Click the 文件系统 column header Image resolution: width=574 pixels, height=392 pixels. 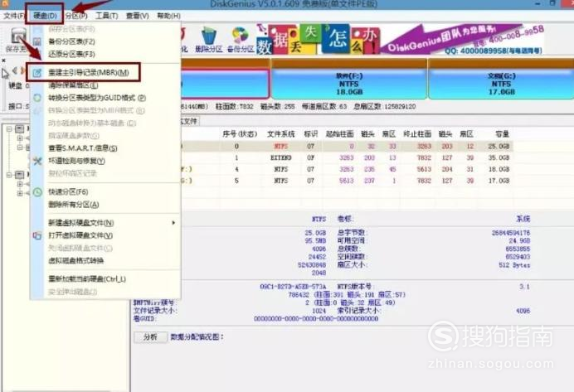point(280,134)
